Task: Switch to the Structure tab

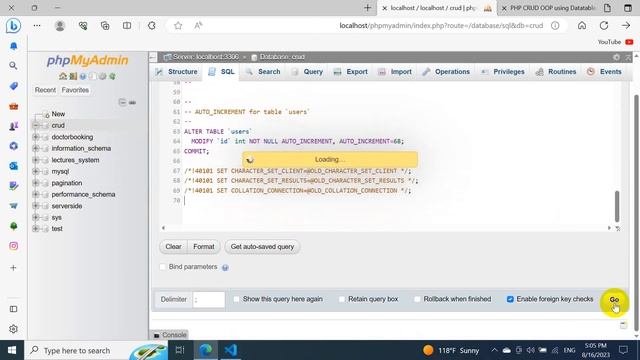Action: pyautogui.click(x=176, y=72)
